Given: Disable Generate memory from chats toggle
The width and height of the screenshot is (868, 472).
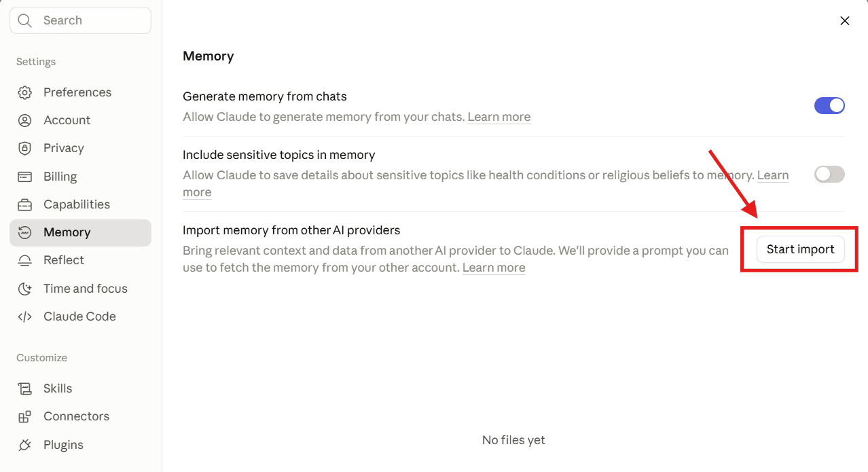Looking at the screenshot, I should coord(829,105).
